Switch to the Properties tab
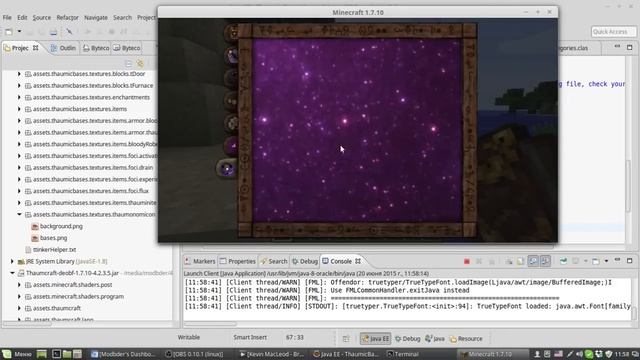The height and width of the screenshot is (360, 640). [238, 261]
